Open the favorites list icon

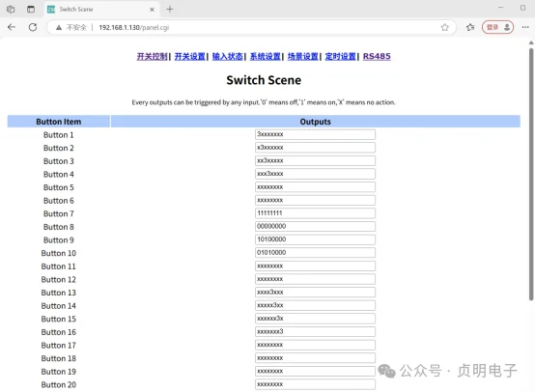click(470, 27)
